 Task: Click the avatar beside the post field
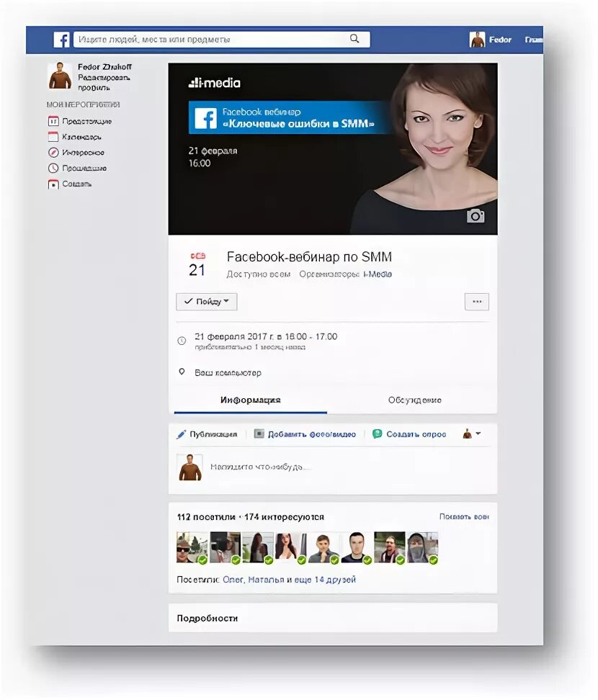189,467
